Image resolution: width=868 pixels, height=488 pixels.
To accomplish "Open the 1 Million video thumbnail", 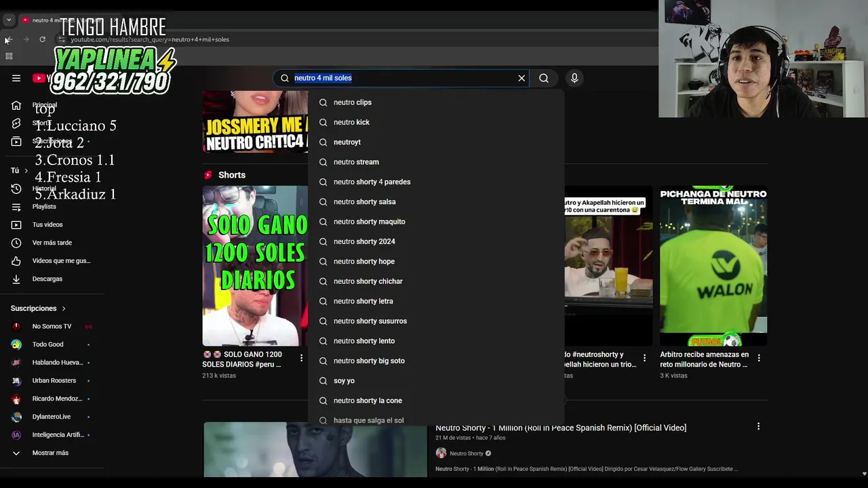I will click(x=315, y=449).
